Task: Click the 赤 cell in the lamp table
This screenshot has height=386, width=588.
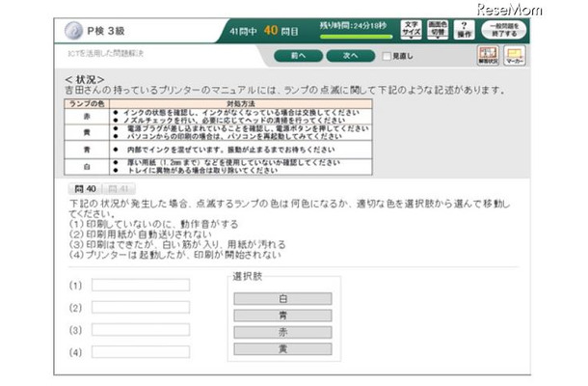Action: (87, 117)
